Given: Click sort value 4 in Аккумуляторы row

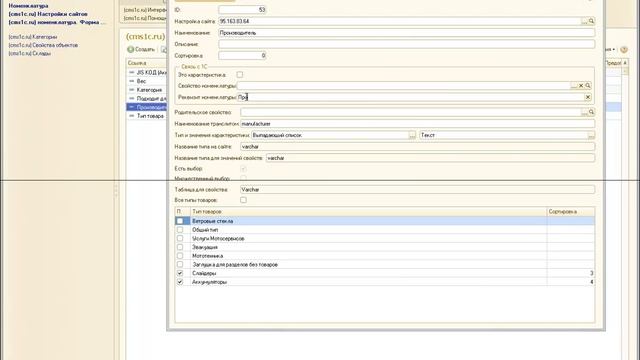Looking at the screenshot, I should coord(591,282).
